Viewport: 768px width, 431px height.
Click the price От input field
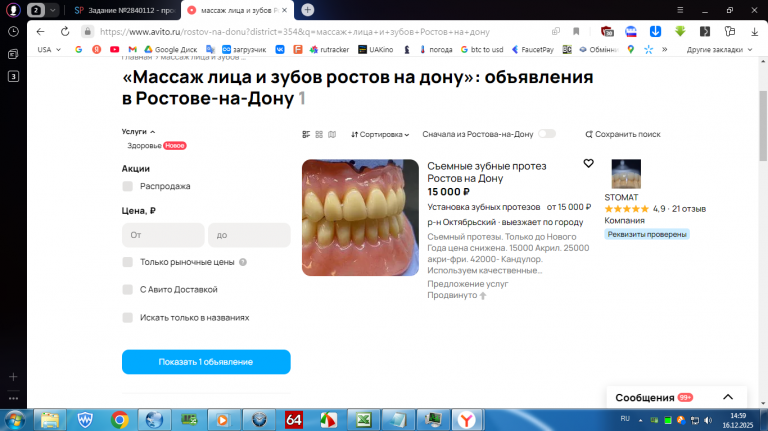163,235
